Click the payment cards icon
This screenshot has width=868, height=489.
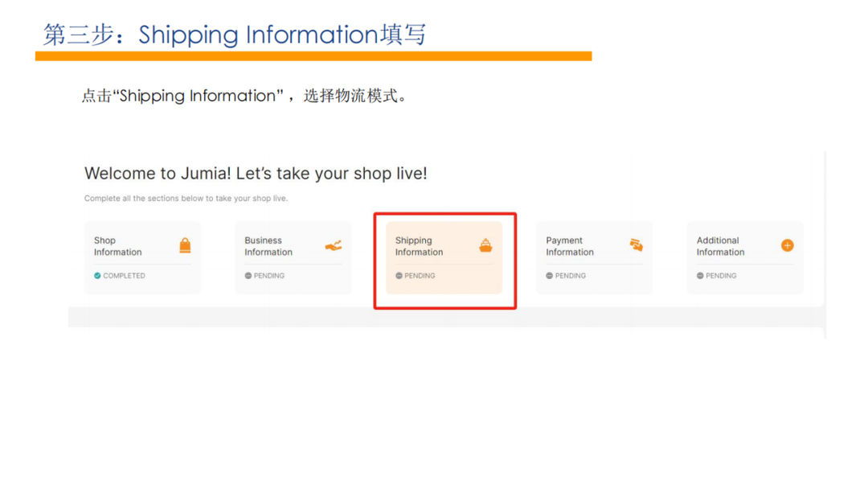click(636, 245)
